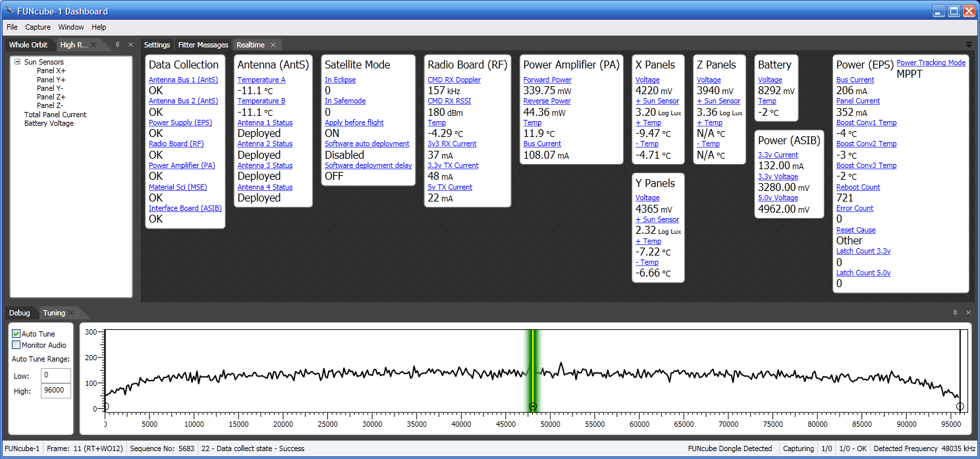Click the '22 - Data collect state - Success' status

pos(253,448)
